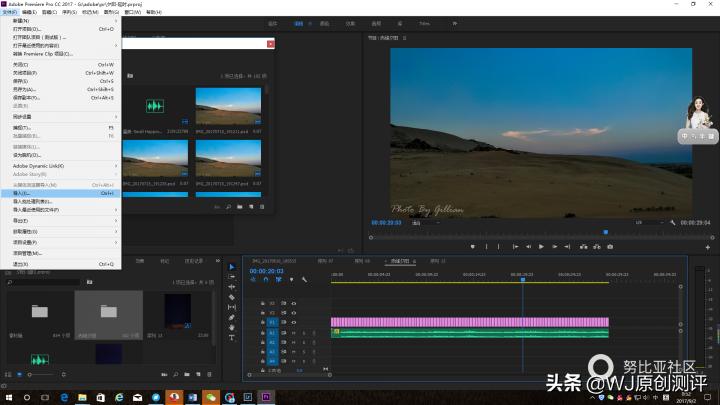The width and height of the screenshot is (720, 405).
Task: Select the Razor tool in the toolbar
Action: (x=232, y=298)
